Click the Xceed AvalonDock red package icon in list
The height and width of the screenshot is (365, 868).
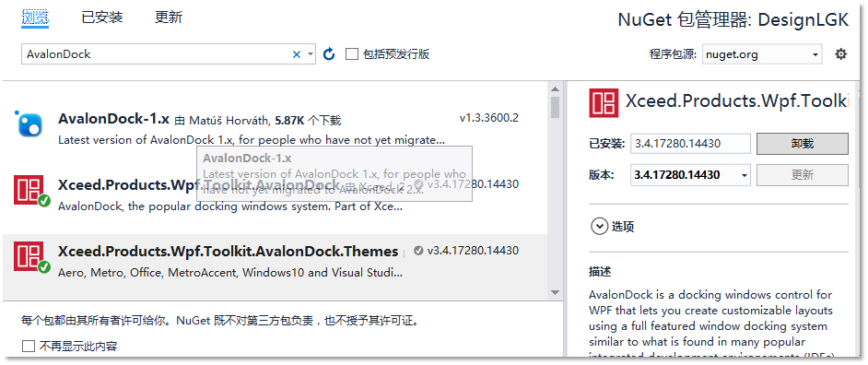point(29,191)
